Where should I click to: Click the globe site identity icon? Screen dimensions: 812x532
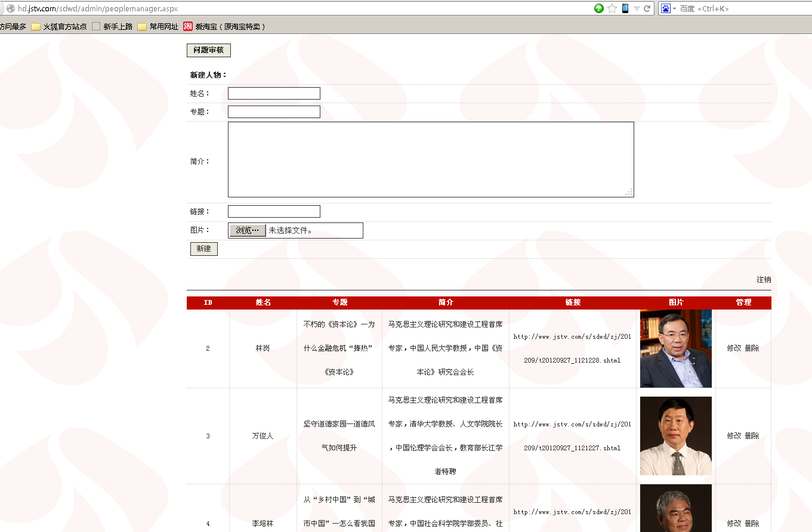coord(10,8)
